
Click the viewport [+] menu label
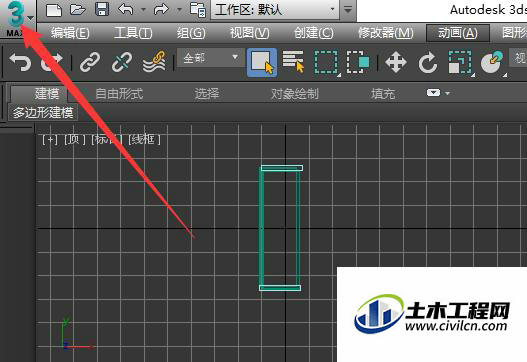click(x=50, y=139)
